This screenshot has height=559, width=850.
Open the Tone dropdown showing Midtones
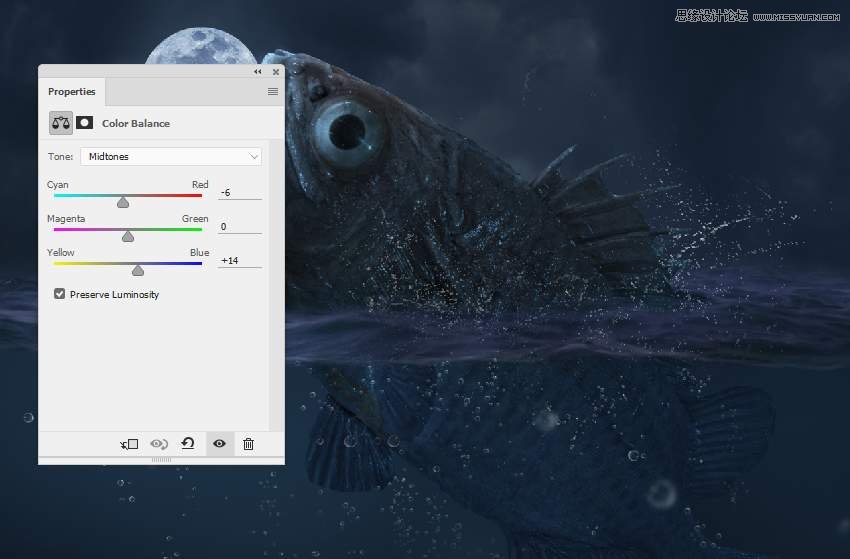(x=171, y=156)
